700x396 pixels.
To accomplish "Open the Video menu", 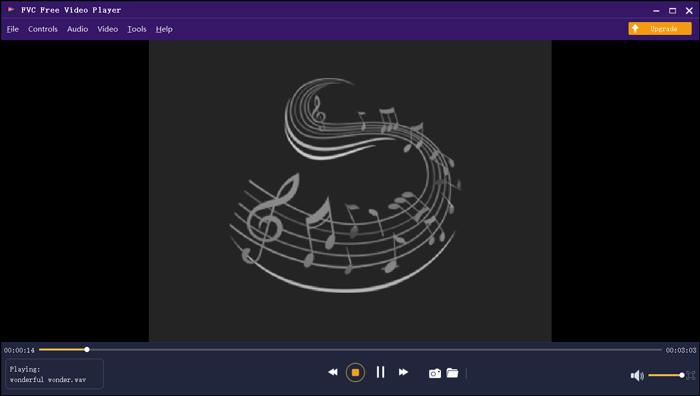I will pos(108,29).
